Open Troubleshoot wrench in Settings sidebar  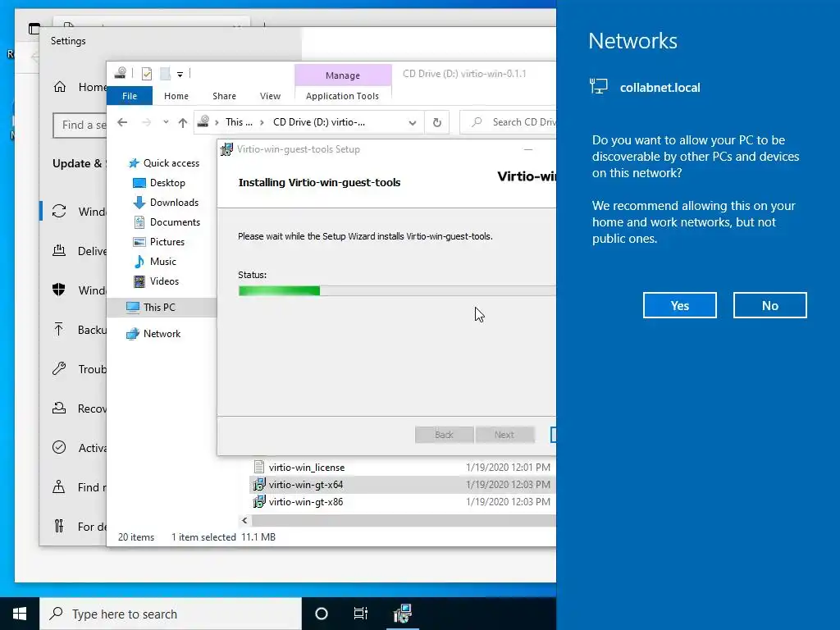pyautogui.click(x=59, y=368)
